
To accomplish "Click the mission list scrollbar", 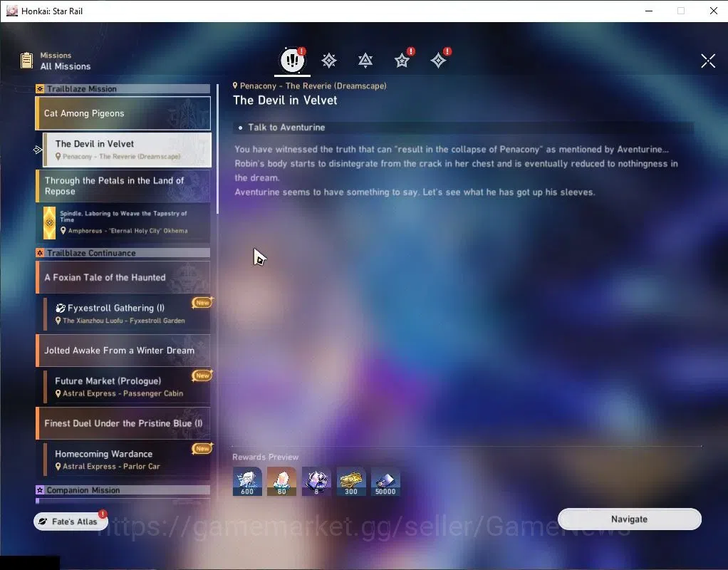I will click(217, 149).
